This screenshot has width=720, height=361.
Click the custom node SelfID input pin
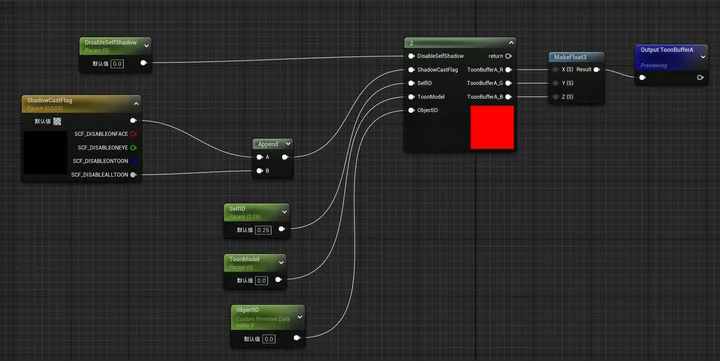[411, 83]
